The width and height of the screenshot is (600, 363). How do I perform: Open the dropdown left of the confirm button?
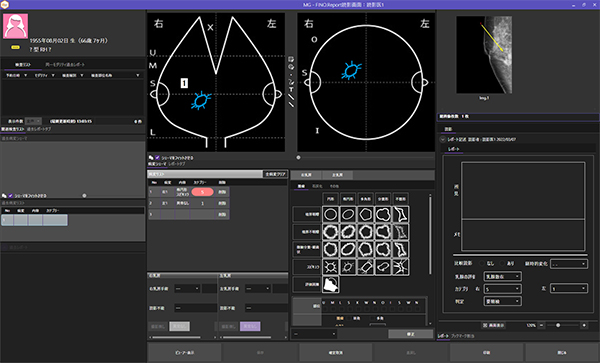click(x=314, y=334)
